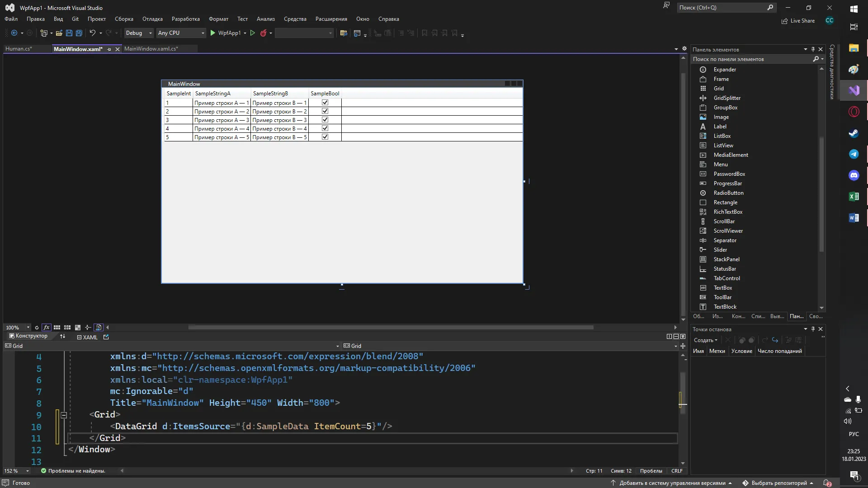Save current file with floppy icon
This screenshot has height=488, width=868.
point(69,33)
